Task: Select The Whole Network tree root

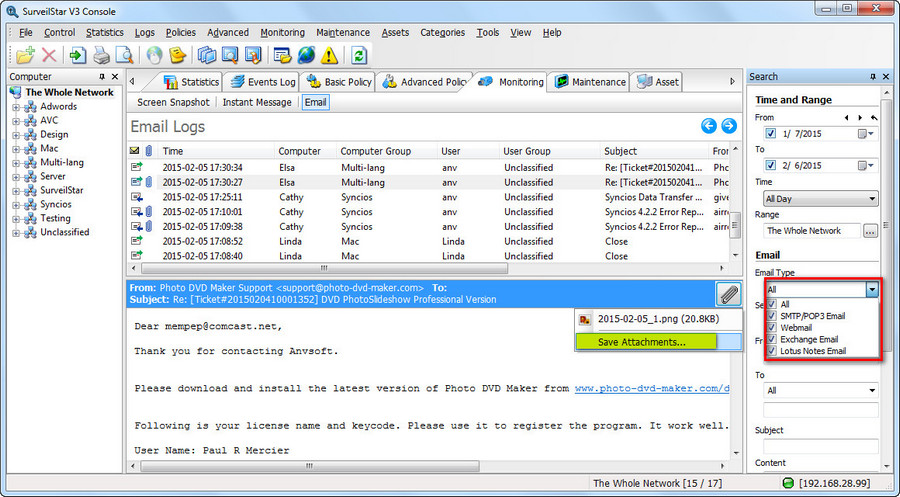Action: pos(69,92)
